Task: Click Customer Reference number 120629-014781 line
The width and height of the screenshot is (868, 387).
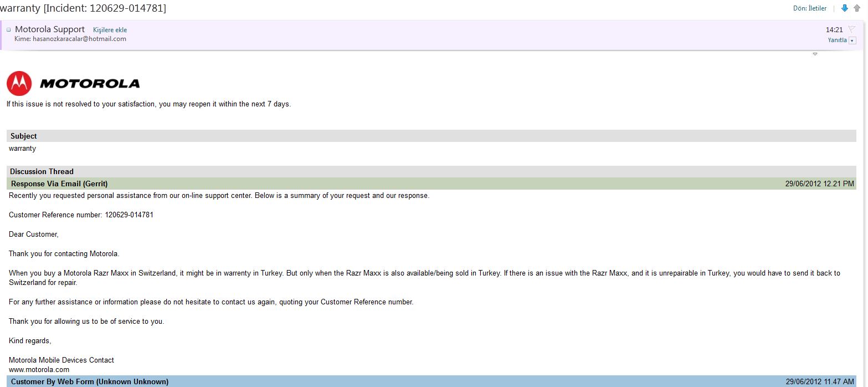Action: coord(81,215)
